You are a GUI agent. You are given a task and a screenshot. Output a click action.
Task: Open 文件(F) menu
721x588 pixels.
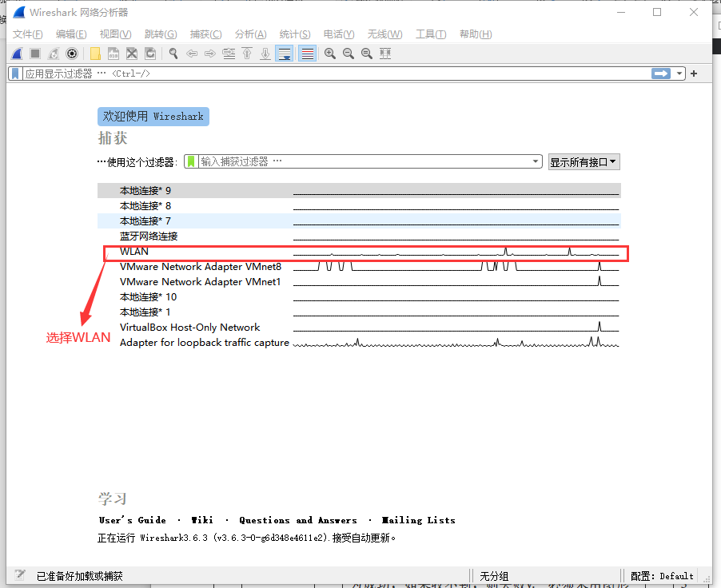(28, 34)
